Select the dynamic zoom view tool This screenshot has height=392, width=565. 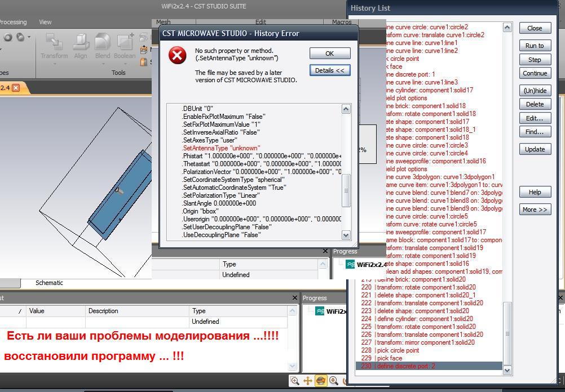[334, 381]
